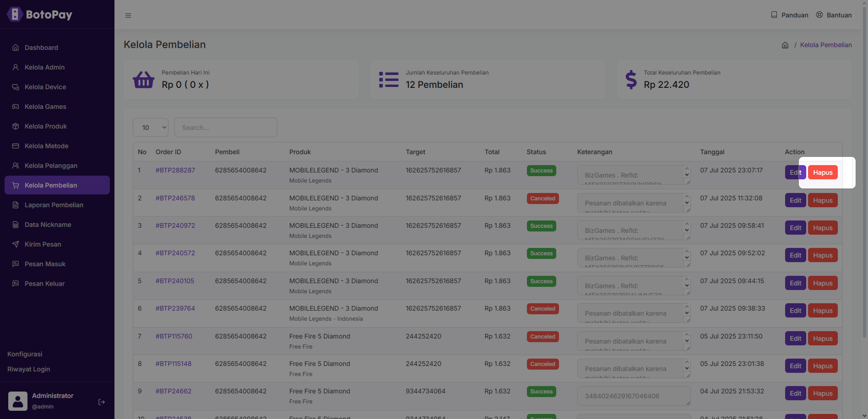Open order #BTP239764
This screenshot has height=419, width=868.
point(175,308)
